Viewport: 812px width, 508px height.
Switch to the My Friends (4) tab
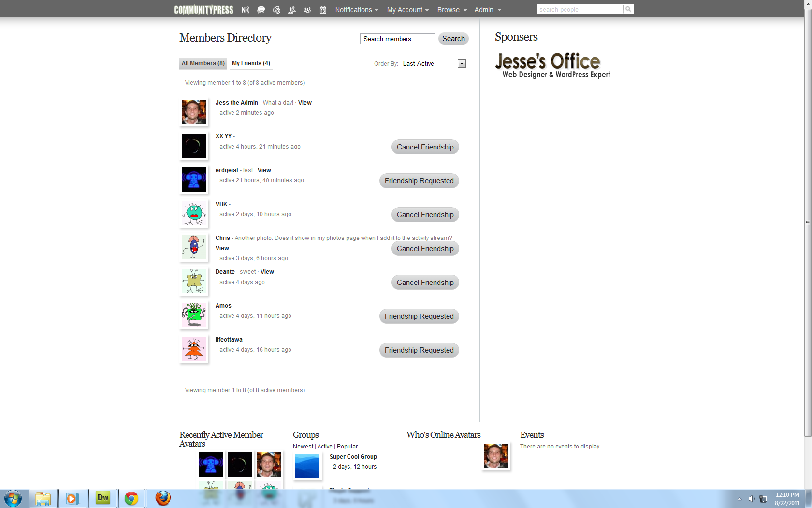click(x=251, y=63)
